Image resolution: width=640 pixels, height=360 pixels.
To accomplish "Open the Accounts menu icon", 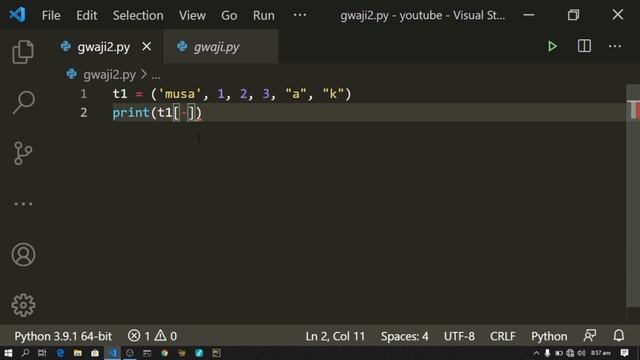I will [23, 255].
